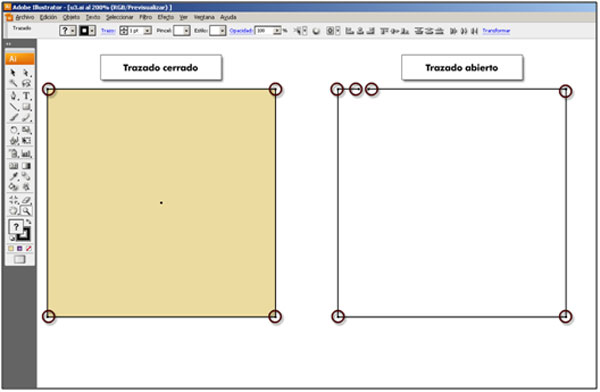Expand the Pincel brush dropdown
The image size is (600, 392).
(x=186, y=31)
